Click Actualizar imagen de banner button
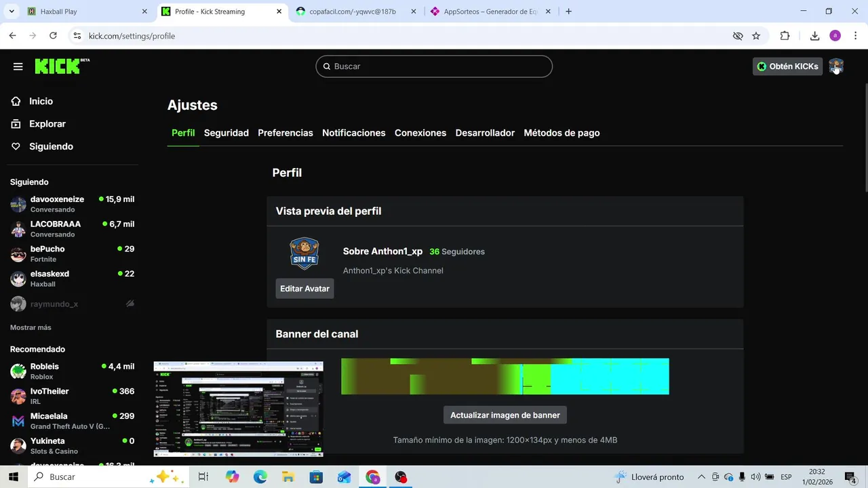 [x=505, y=415]
